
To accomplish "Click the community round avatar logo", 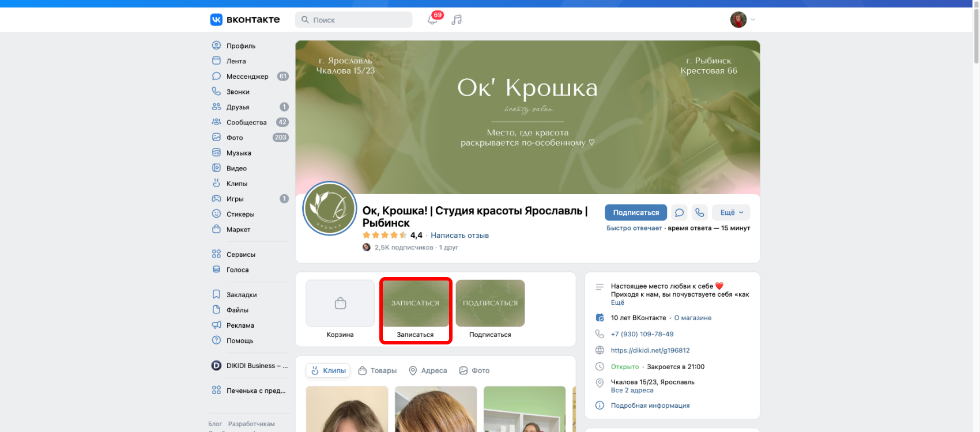I will [x=330, y=209].
